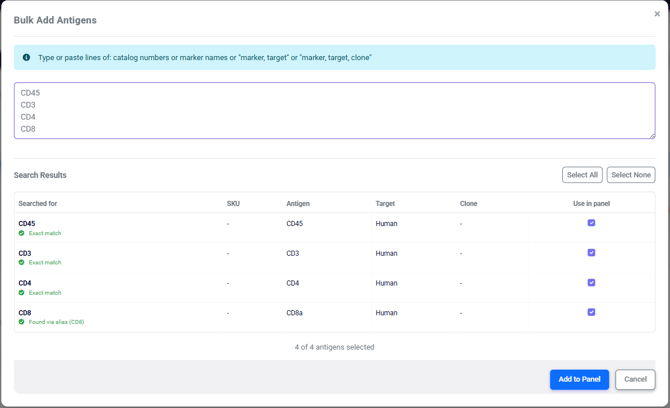Click the bold CD45 searched-for entry
670x408 pixels.
26,223
